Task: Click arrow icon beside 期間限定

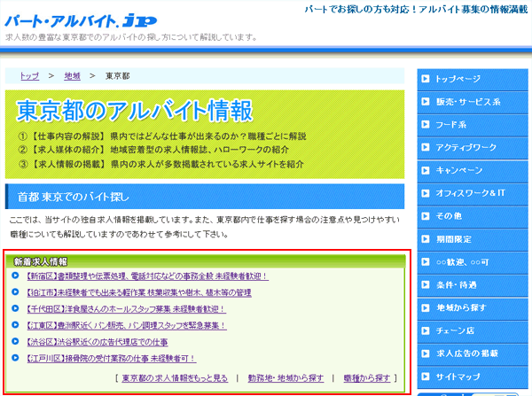Action: 425,239
